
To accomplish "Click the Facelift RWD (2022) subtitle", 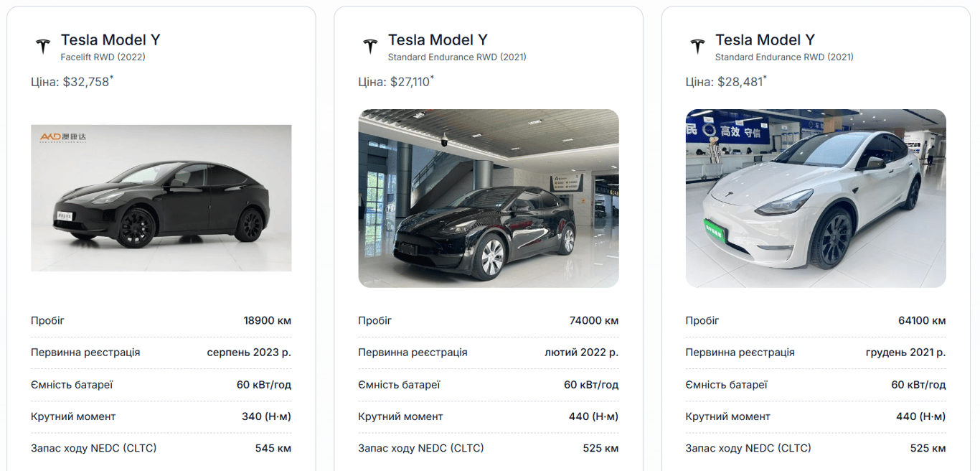I will (103, 57).
